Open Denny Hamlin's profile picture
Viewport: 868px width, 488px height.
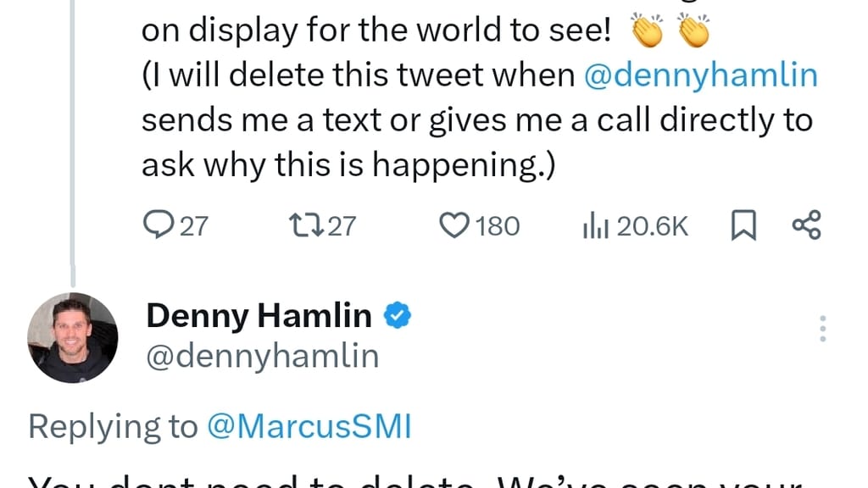point(73,337)
